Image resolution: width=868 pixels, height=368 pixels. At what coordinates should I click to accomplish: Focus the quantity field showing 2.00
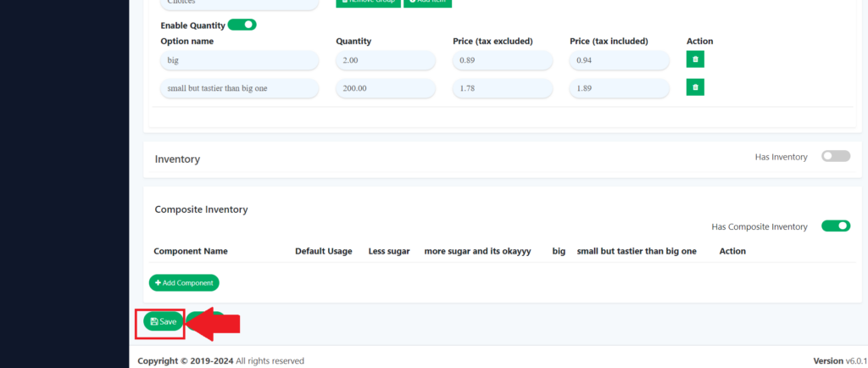click(386, 60)
